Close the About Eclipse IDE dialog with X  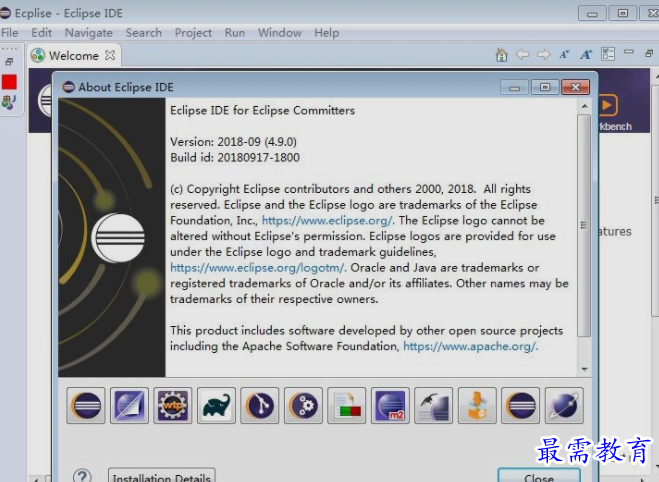(x=575, y=87)
